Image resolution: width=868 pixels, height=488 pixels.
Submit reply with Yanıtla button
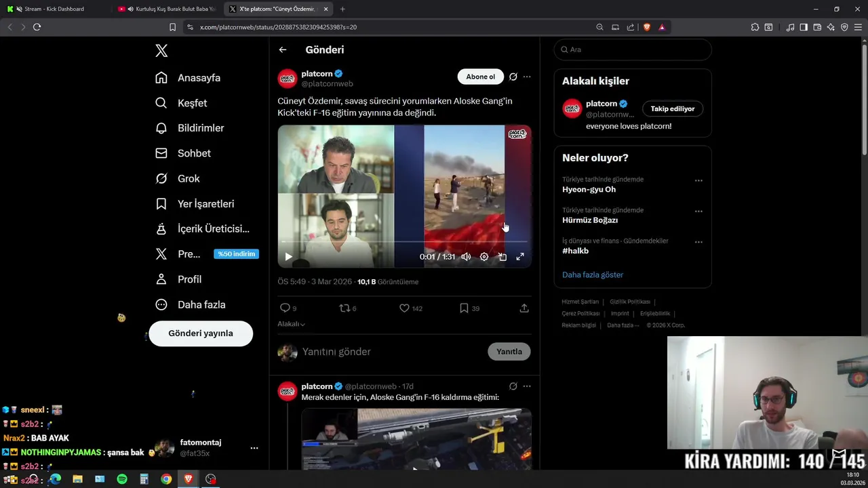click(x=509, y=352)
